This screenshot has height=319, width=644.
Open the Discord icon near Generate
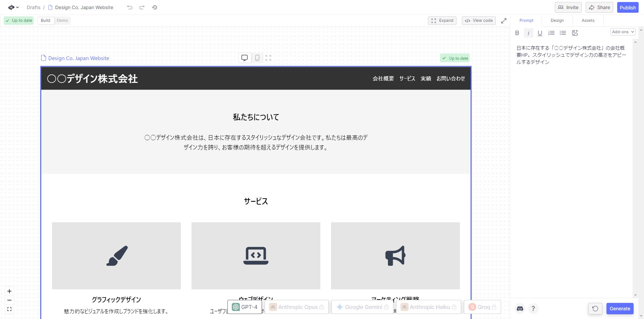pos(520,308)
